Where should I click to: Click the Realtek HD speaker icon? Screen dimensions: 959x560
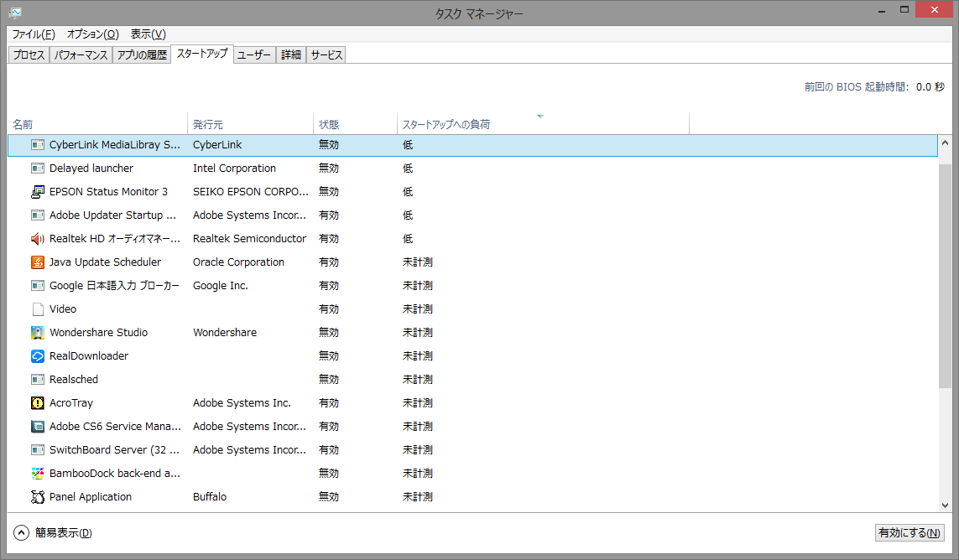37,238
